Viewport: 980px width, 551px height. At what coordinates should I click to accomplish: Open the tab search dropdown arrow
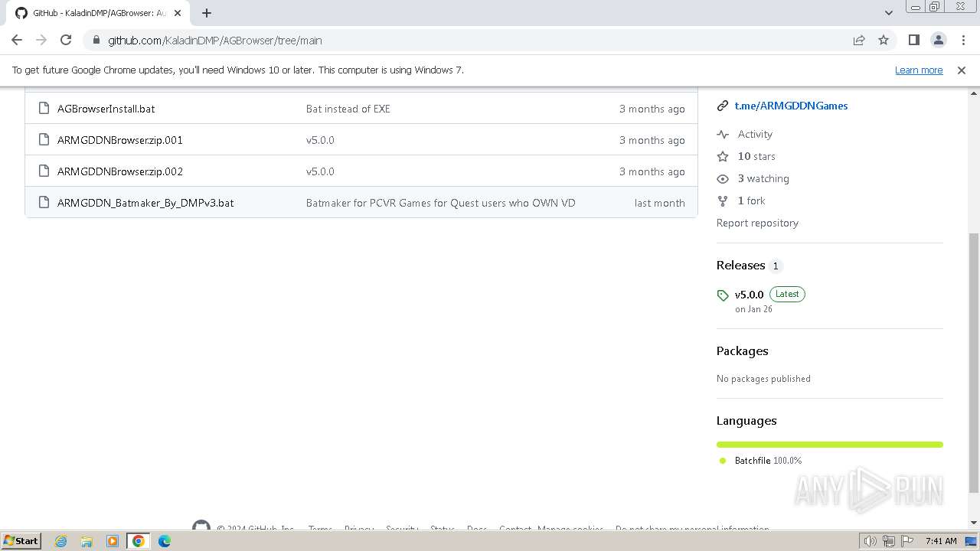[888, 13]
